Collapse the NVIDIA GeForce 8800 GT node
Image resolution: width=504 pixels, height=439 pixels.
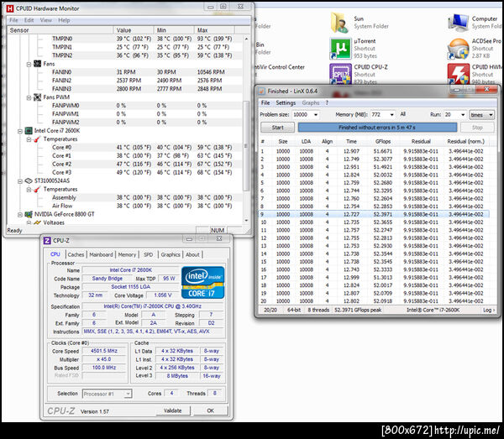point(20,215)
